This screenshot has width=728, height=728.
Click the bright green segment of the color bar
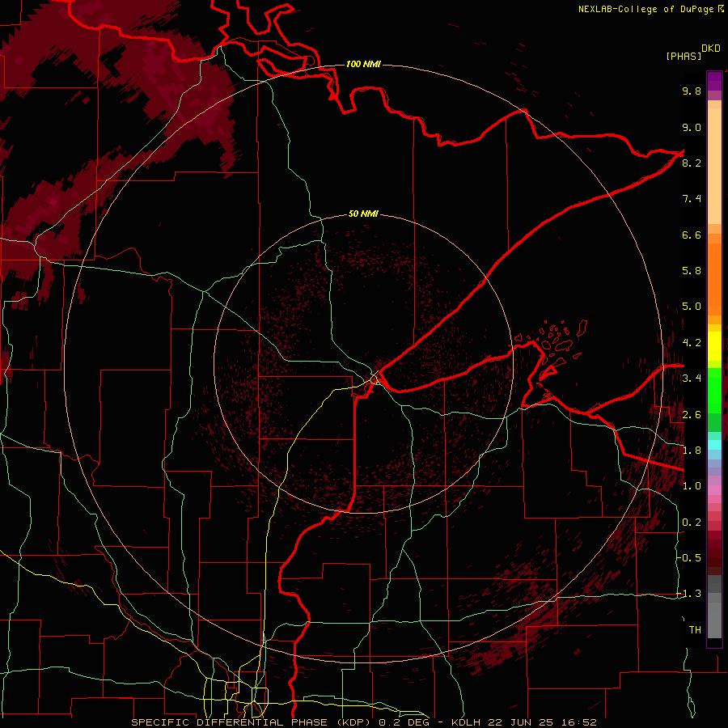714,390
